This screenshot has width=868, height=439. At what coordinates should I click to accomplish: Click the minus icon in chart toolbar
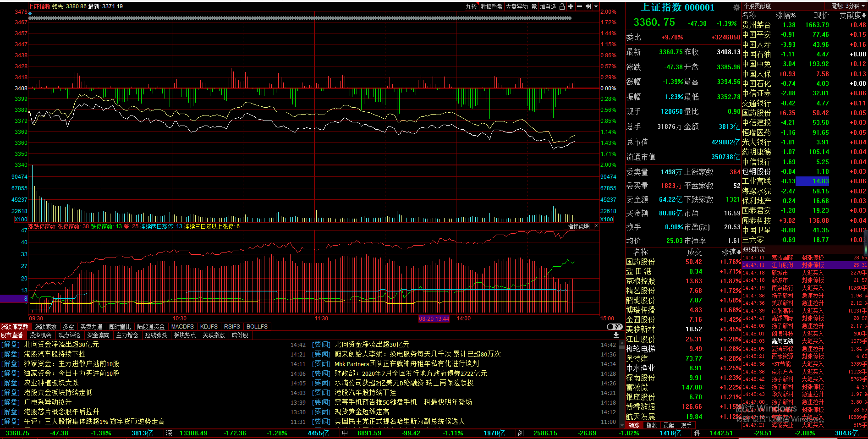[x=579, y=6]
